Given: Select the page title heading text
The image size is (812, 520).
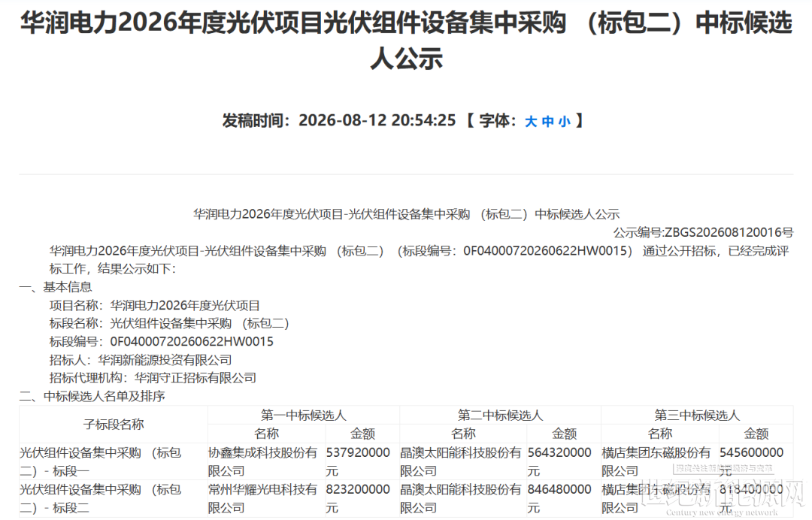Looking at the screenshot, I should click(406, 40).
